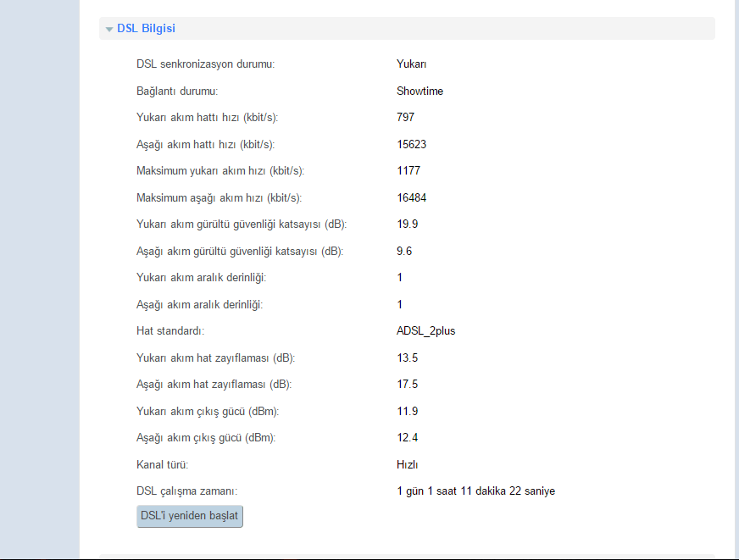Select maximum downstream rate value 16484
Screen dimensions: 739x560
click(x=411, y=197)
